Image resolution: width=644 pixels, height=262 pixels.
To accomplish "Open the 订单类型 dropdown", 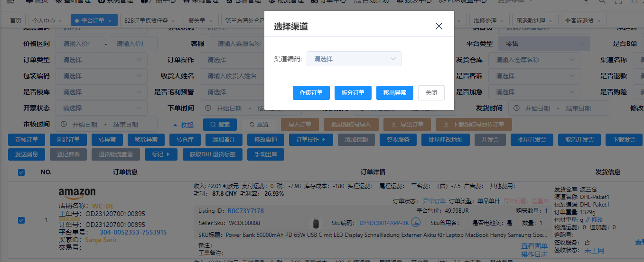I will click(x=102, y=60).
